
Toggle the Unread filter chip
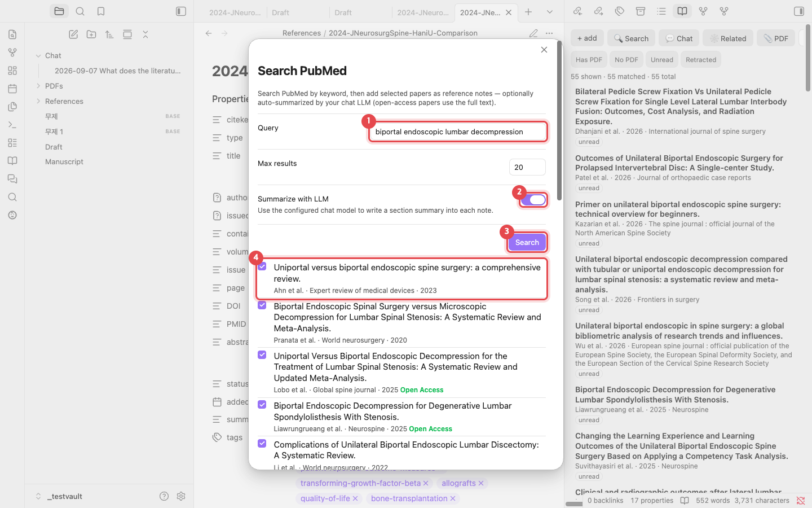pos(662,60)
